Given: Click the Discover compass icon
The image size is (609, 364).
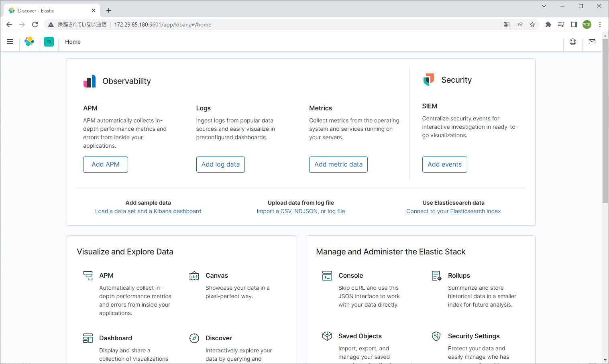Looking at the screenshot, I should tap(194, 338).
